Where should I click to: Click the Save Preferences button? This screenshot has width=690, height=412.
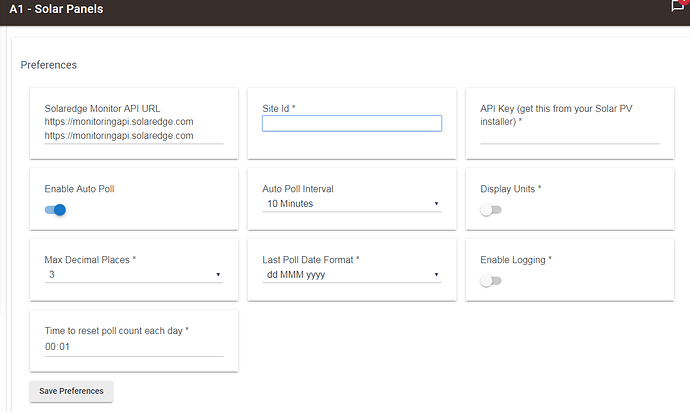tap(71, 391)
